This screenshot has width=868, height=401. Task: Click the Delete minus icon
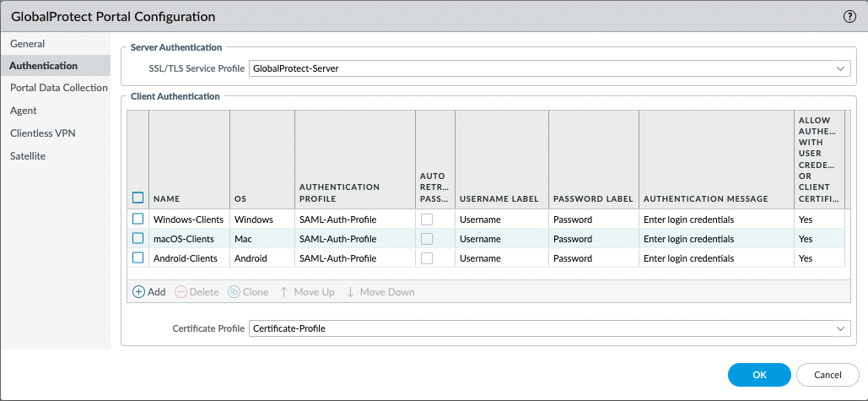tap(181, 292)
